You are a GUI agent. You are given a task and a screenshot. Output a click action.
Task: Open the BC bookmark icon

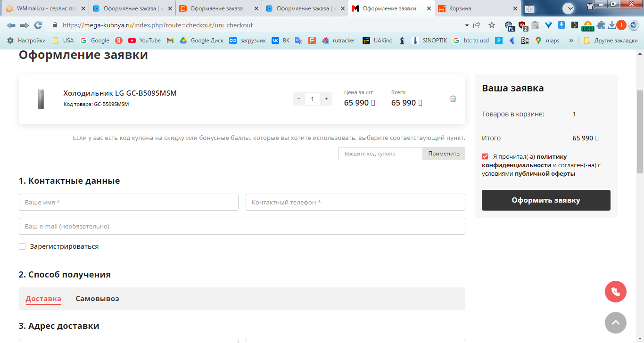pos(525,41)
